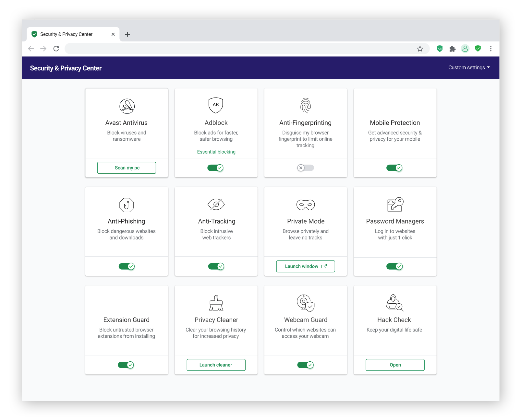Viewport: 521px width, 420px height.
Task: Switch off the Webcam Guard toggle
Action: (x=306, y=365)
